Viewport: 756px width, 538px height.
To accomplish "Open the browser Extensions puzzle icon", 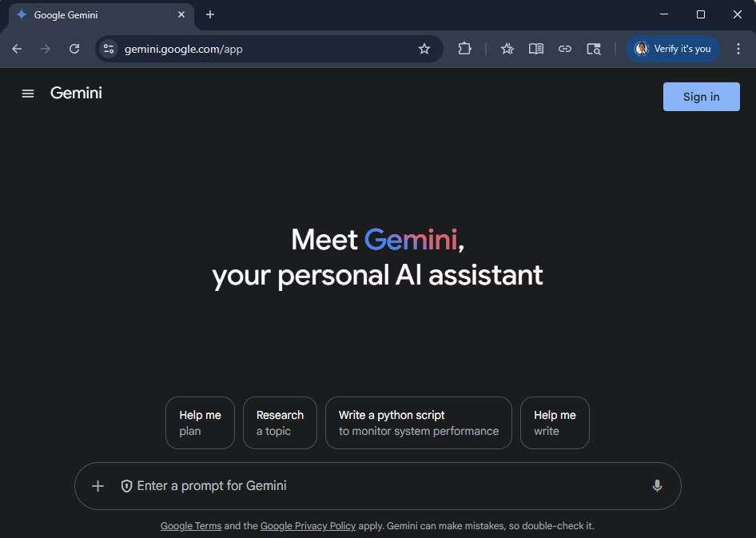I will coord(464,49).
